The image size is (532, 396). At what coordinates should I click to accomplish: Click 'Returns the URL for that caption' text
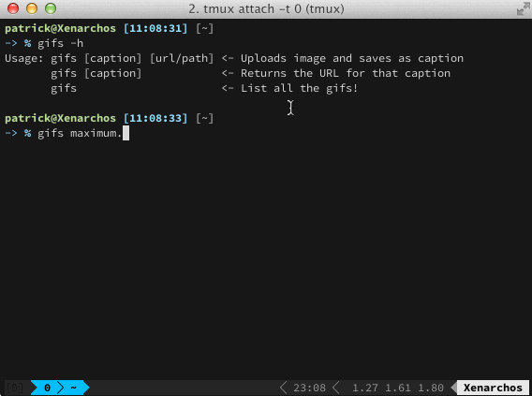click(x=346, y=73)
